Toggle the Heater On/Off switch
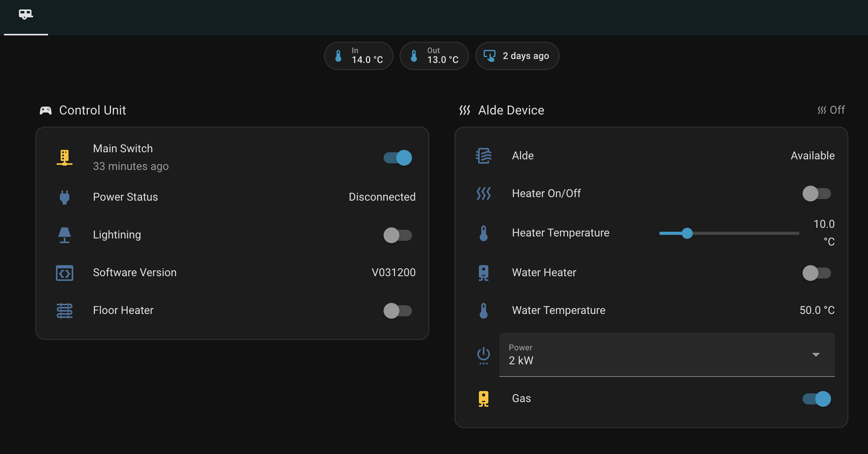This screenshot has width=868, height=454. 816,194
